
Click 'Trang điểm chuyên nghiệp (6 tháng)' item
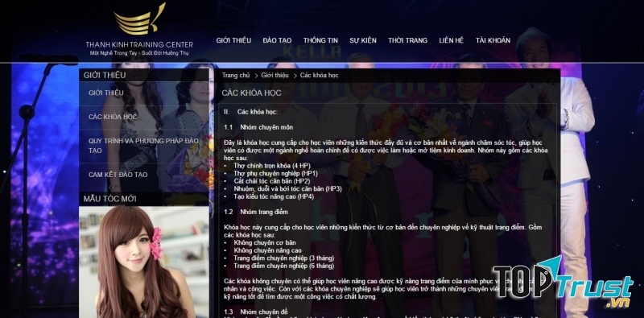pos(284,266)
